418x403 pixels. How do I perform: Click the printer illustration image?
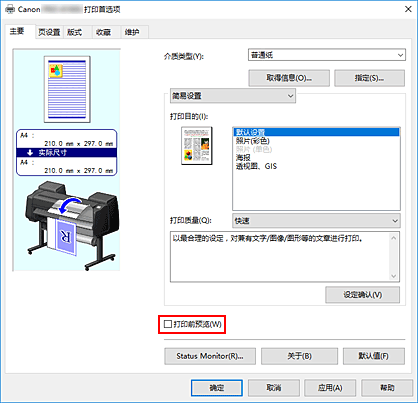coord(72,225)
